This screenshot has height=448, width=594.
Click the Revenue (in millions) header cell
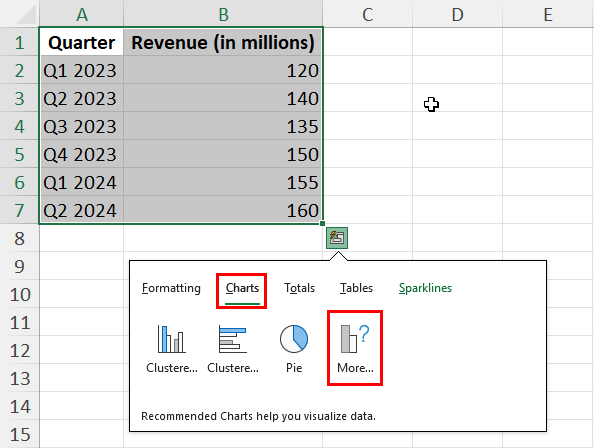point(223,42)
